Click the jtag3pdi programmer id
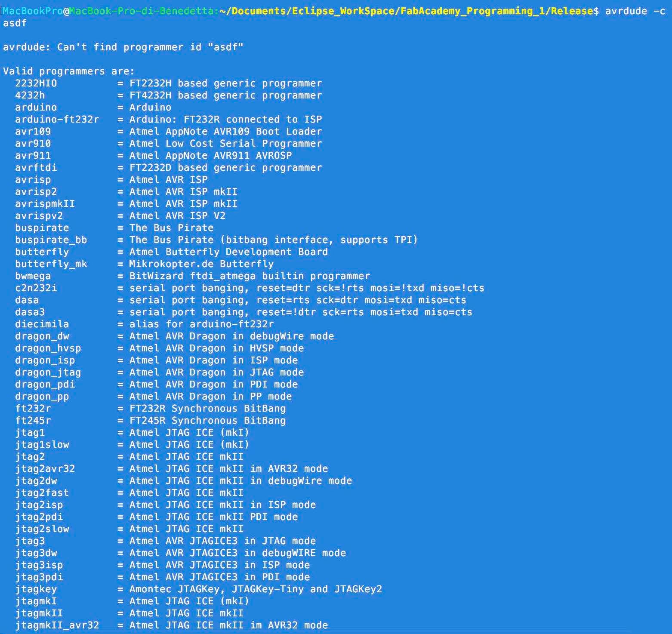 (x=39, y=577)
